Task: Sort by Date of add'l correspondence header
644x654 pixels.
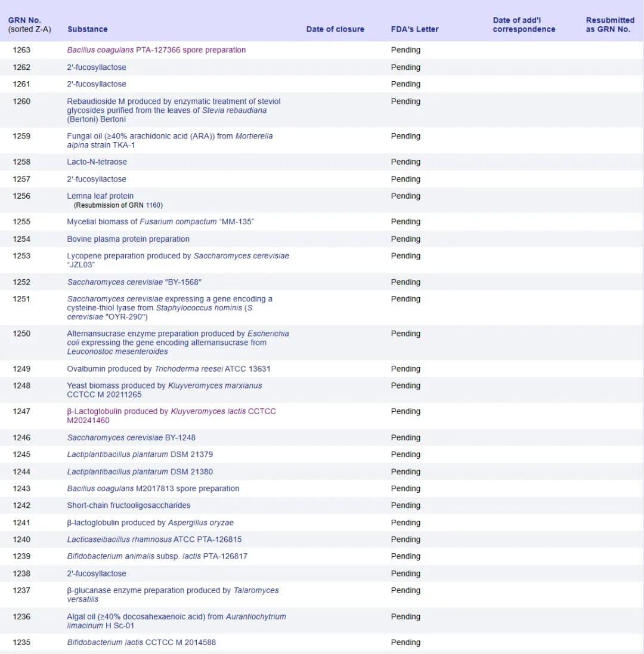Action: pos(524,24)
